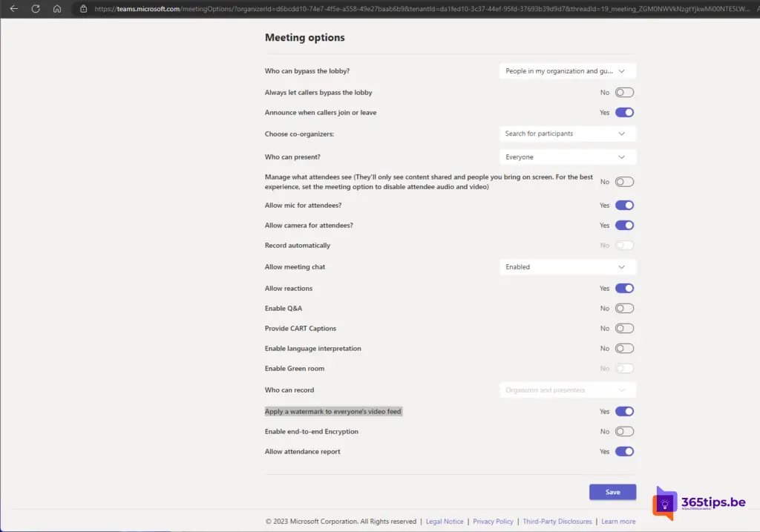Screen dimensions: 760x532
Task: Toggle 'Manage what attendees see' switch
Action: [624, 182]
